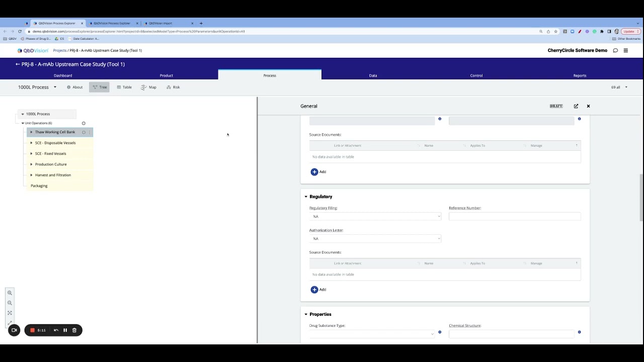Open the Drug Substance Type dropdown

point(372,334)
